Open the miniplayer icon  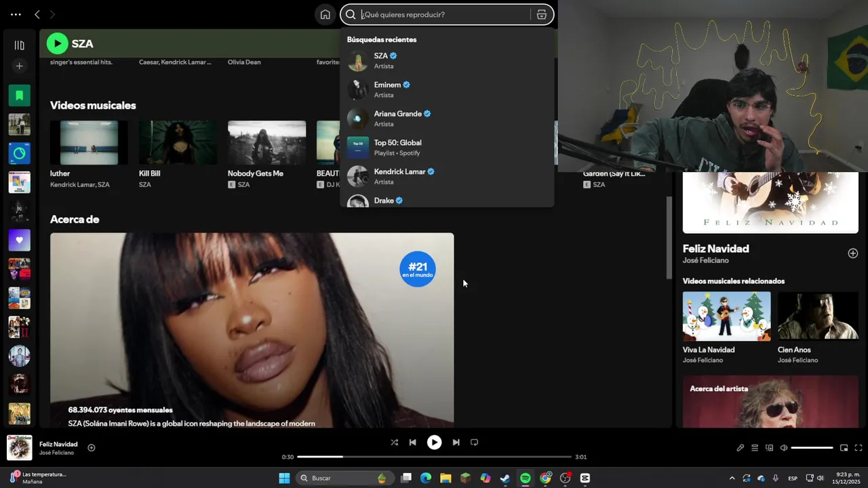[x=844, y=448]
